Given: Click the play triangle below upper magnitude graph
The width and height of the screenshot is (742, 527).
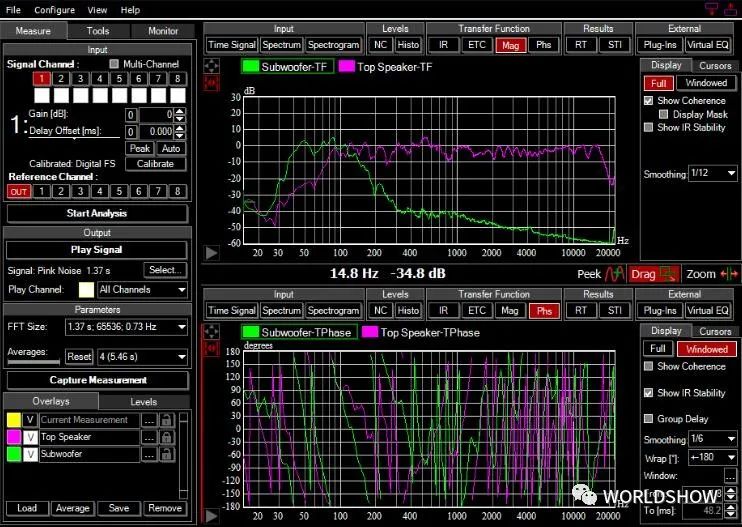Looking at the screenshot, I should pos(212,253).
